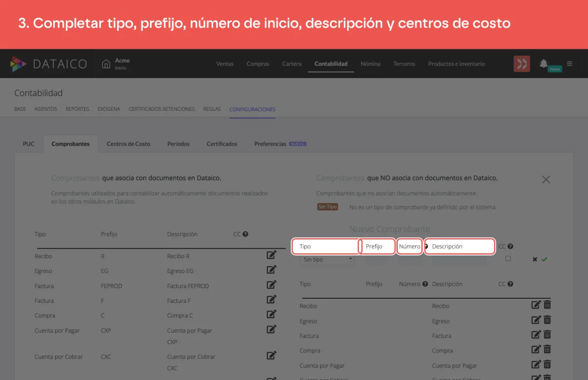588x380 pixels.
Task: Open the Periodos tab
Action: pos(178,144)
